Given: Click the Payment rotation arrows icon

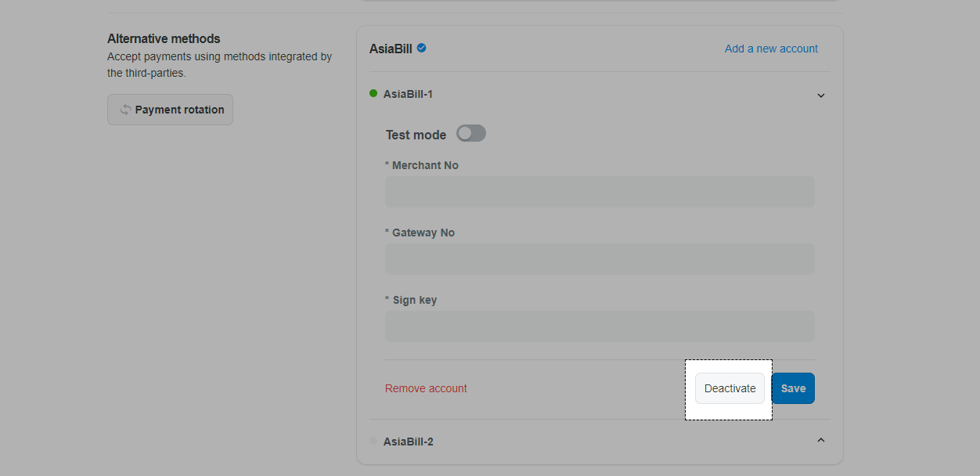Looking at the screenshot, I should click(124, 110).
